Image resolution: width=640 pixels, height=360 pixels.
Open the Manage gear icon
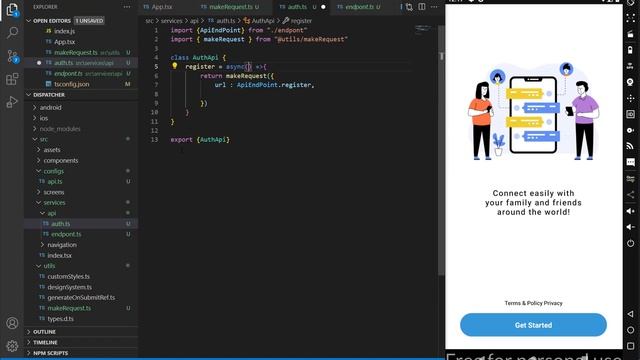12,346
